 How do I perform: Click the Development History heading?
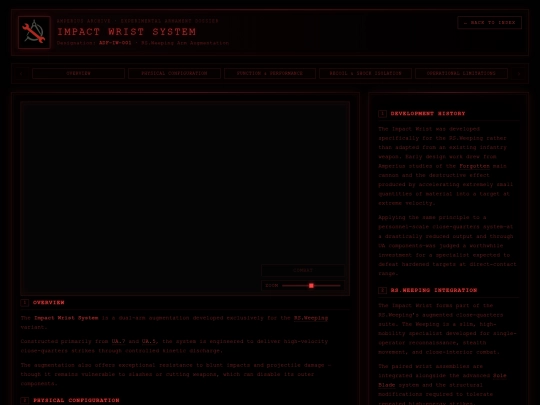tap(428, 114)
